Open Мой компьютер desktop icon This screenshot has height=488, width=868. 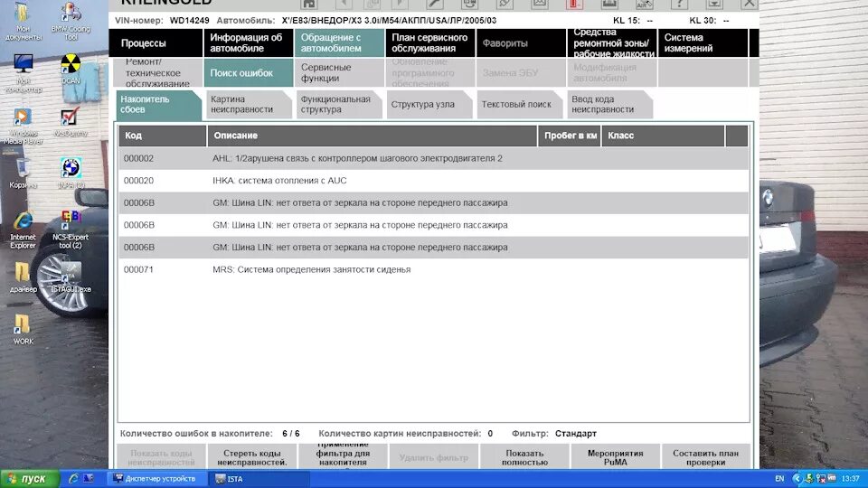(x=23, y=73)
